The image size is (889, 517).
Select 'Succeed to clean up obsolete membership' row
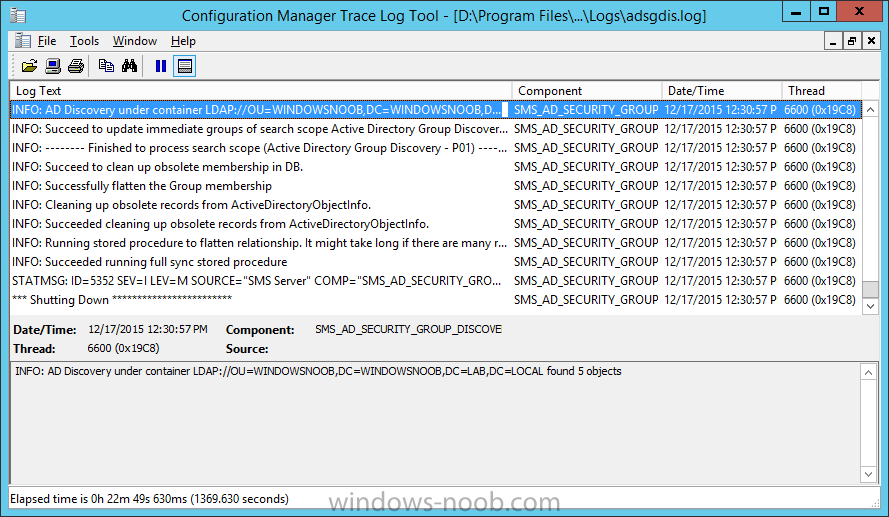[x=435, y=167]
